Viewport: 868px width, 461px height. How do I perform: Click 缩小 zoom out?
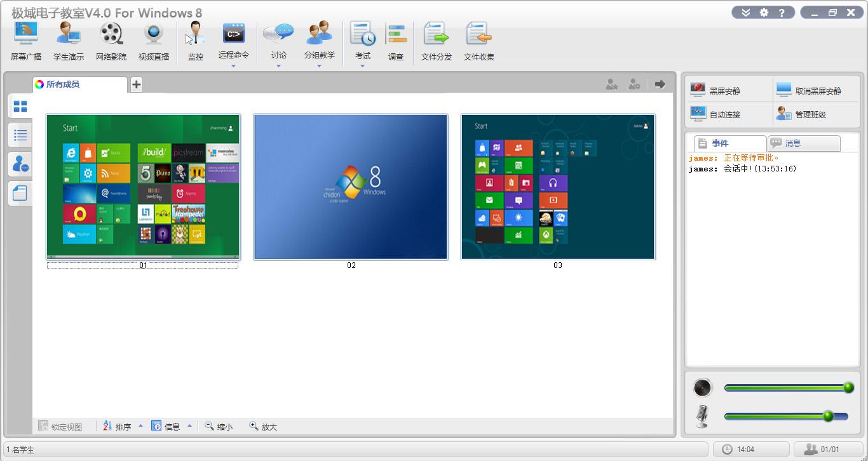(219, 427)
